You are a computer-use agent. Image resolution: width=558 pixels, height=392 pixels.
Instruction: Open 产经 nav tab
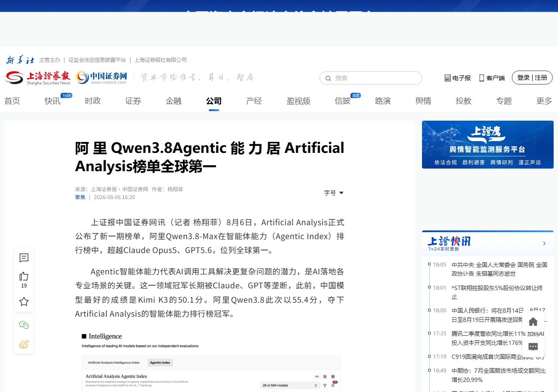click(x=254, y=101)
